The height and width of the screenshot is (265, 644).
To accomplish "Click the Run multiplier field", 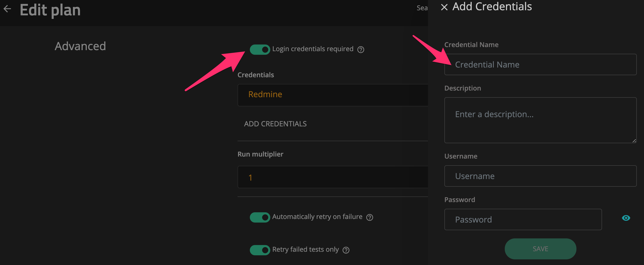I will 333,177.
